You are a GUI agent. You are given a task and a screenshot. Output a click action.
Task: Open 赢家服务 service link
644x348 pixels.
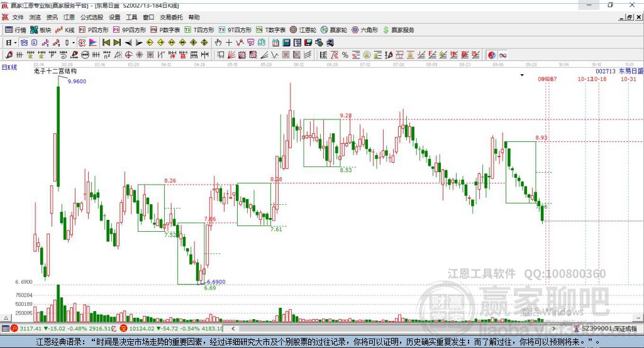(398, 30)
